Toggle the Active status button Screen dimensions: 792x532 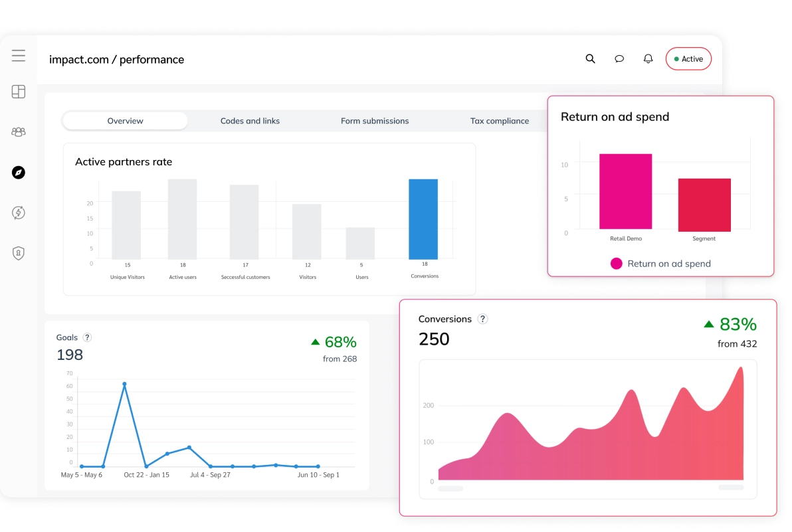(x=688, y=59)
